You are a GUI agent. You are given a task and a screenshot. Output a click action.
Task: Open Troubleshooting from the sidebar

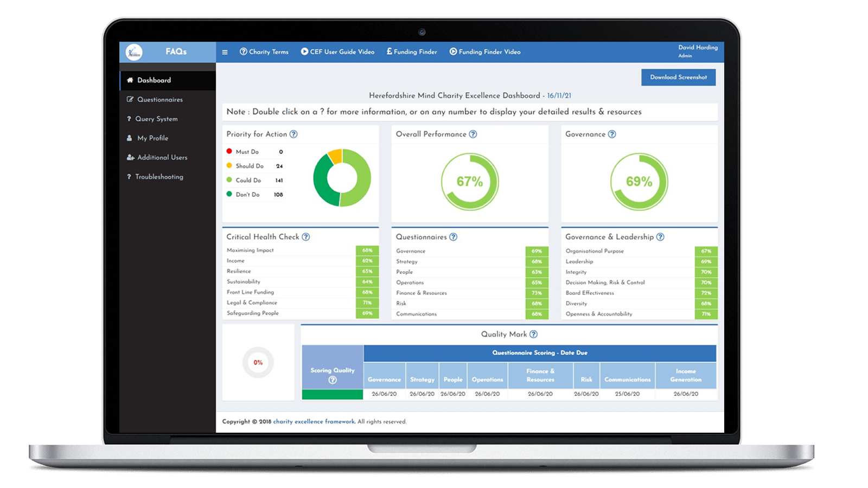point(159,177)
